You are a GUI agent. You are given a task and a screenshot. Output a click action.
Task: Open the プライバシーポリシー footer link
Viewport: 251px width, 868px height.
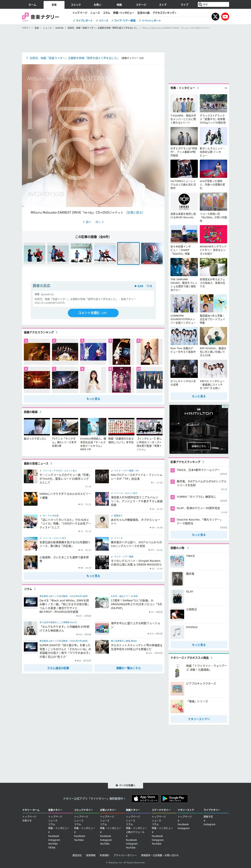point(125,855)
